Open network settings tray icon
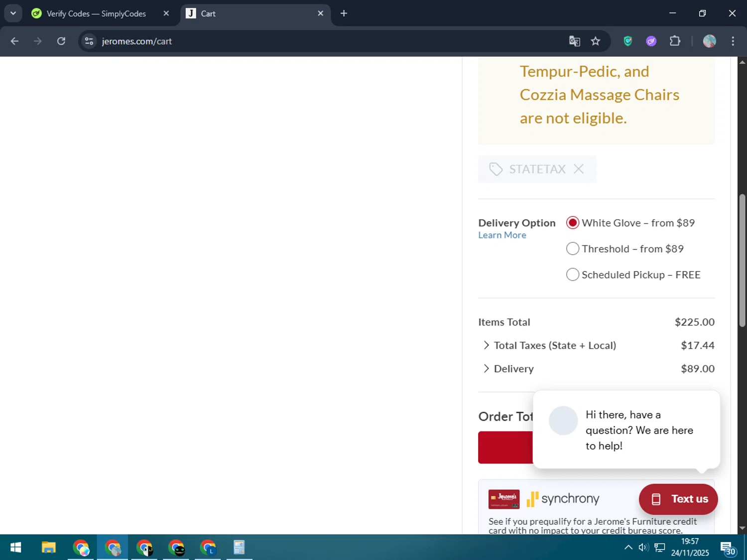 click(660, 548)
